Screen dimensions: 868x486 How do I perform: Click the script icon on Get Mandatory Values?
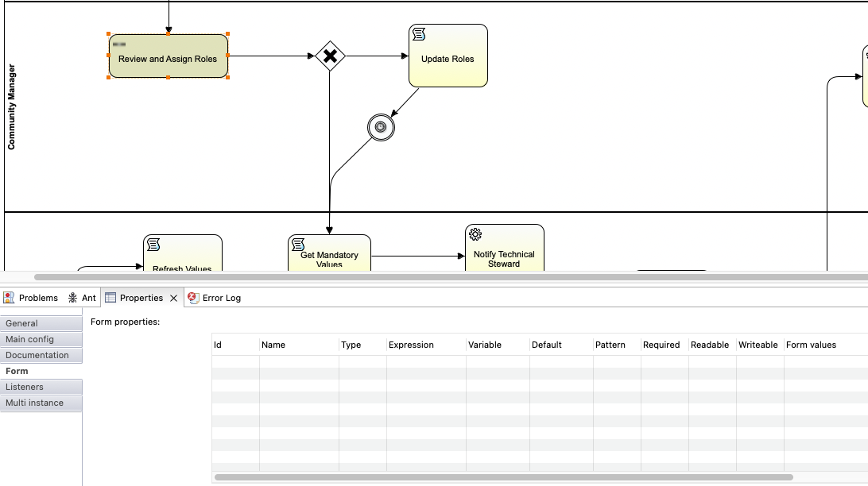[x=299, y=245]
